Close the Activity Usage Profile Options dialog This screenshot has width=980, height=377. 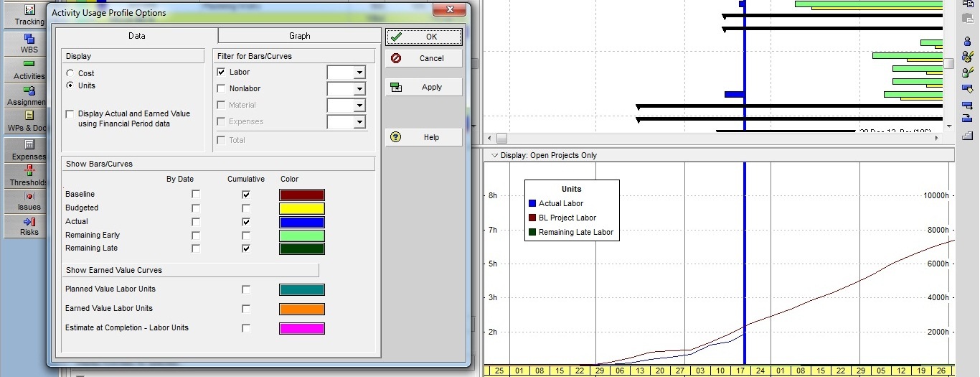[450, 10]
